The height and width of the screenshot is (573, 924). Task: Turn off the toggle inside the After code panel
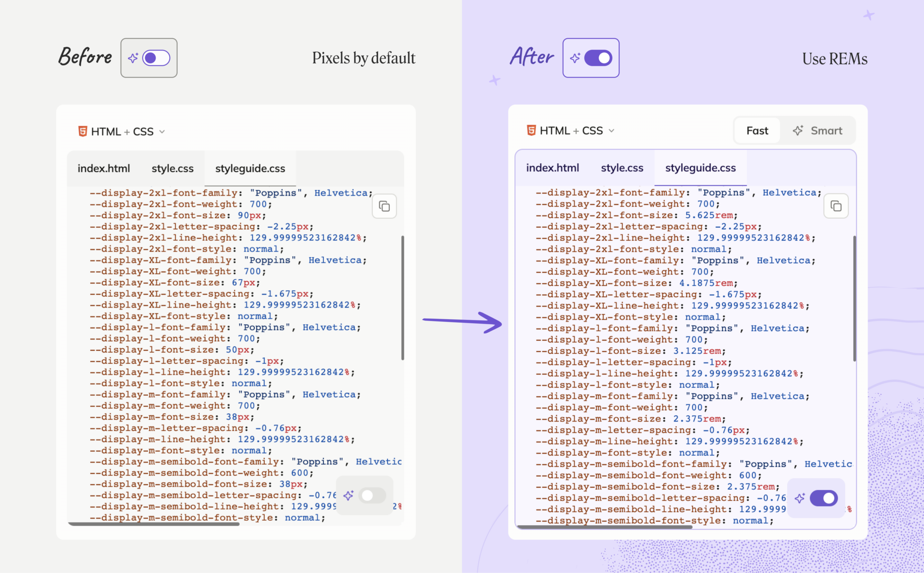tap(825, 498)
